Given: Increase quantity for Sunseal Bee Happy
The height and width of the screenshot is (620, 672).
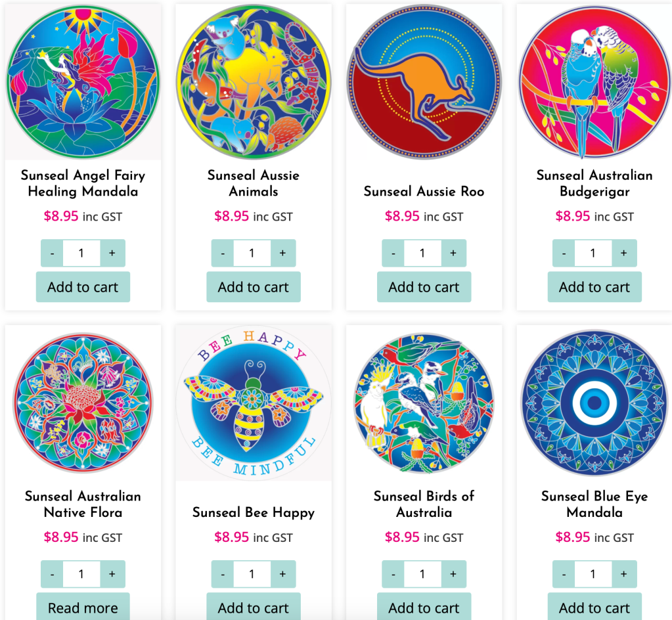Looking at the screenshot, I should [x=283, y=574].
